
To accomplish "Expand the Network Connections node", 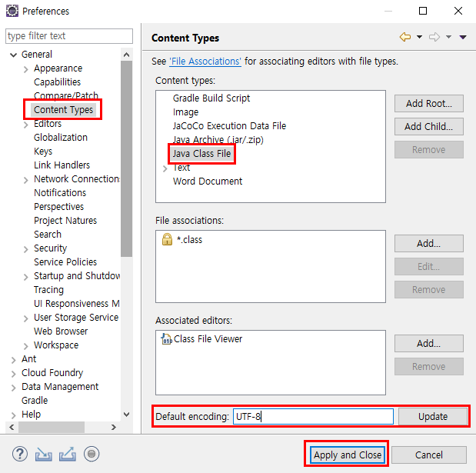I will click(26, 180).
